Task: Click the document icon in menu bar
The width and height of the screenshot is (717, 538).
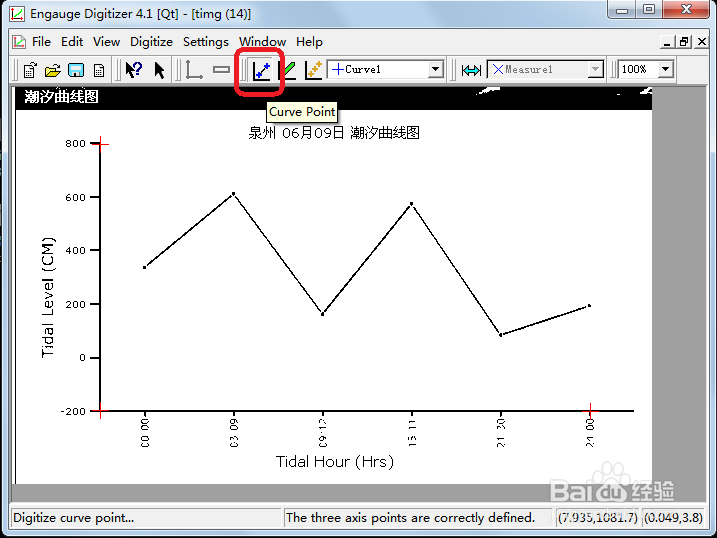Action: tap(19, 42)
